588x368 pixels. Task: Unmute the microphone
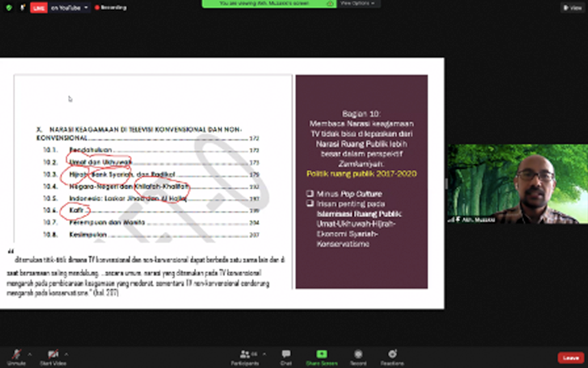[16, 355]
